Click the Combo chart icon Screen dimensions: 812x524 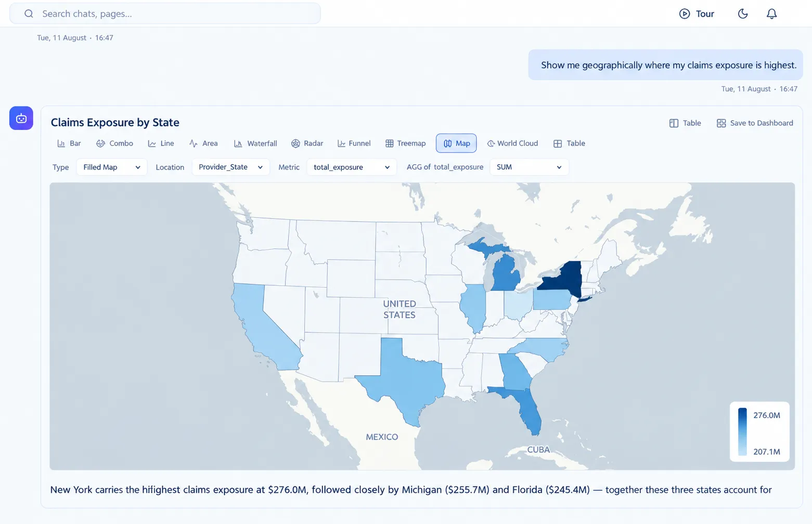(x=100, y=143)
